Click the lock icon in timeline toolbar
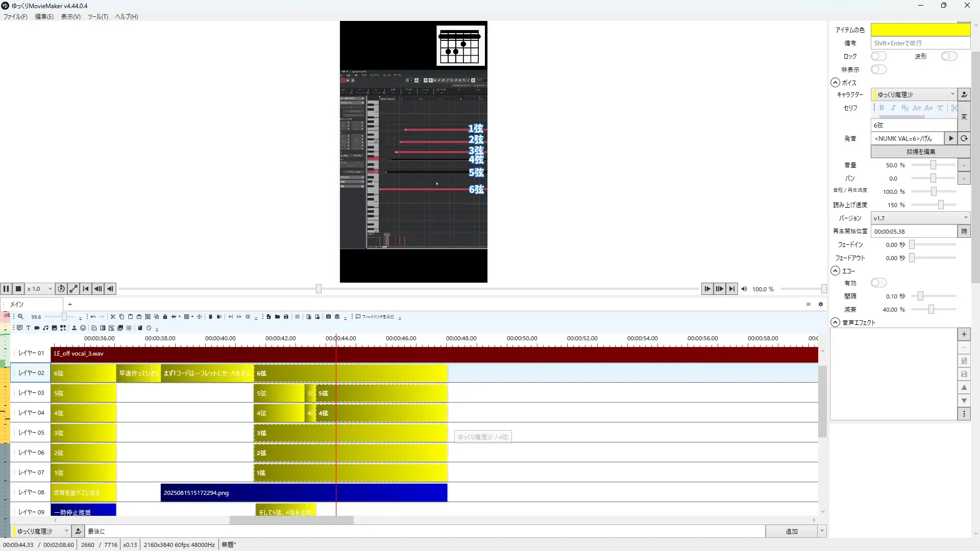The width and height of the screenshot is (980, 551). point(165,317)
